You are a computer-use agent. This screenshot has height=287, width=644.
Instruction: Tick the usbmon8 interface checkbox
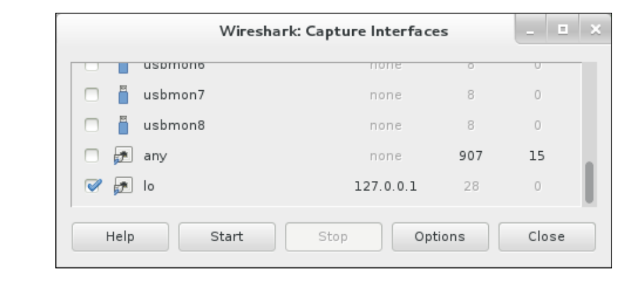tap(92, 126)
